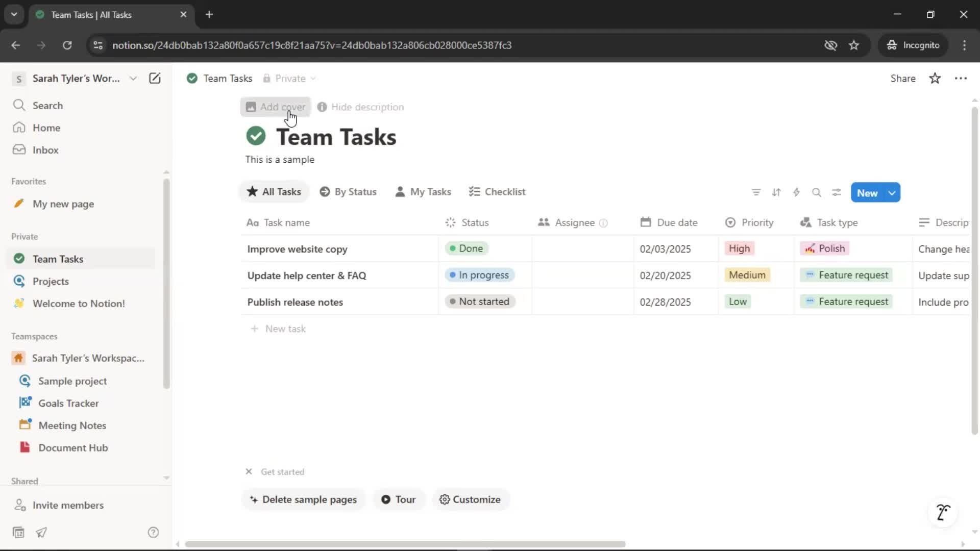
Task: Open the help question mark icon
Action: tap(153, 532)
